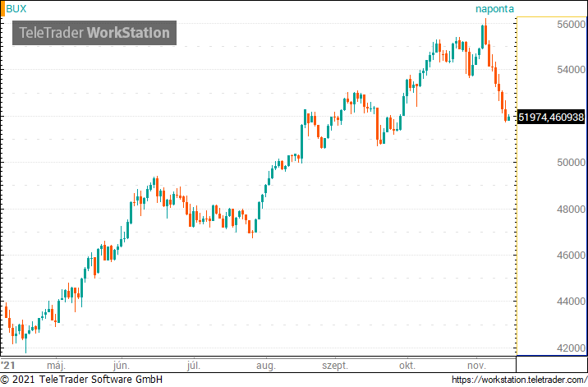Click the copyright TeleTrader Software GmbH text

coord(81,380)
